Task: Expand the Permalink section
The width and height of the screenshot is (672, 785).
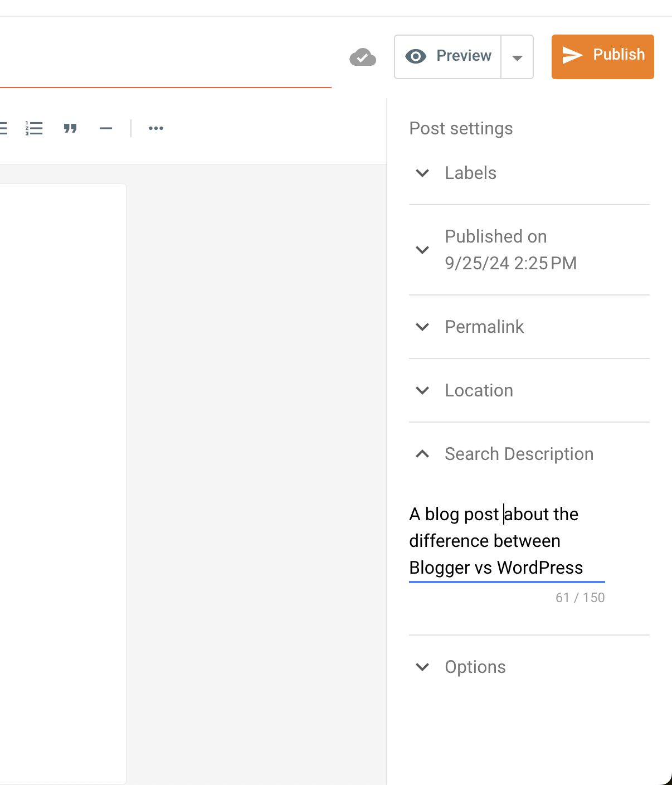Action: tap(529, 327)
